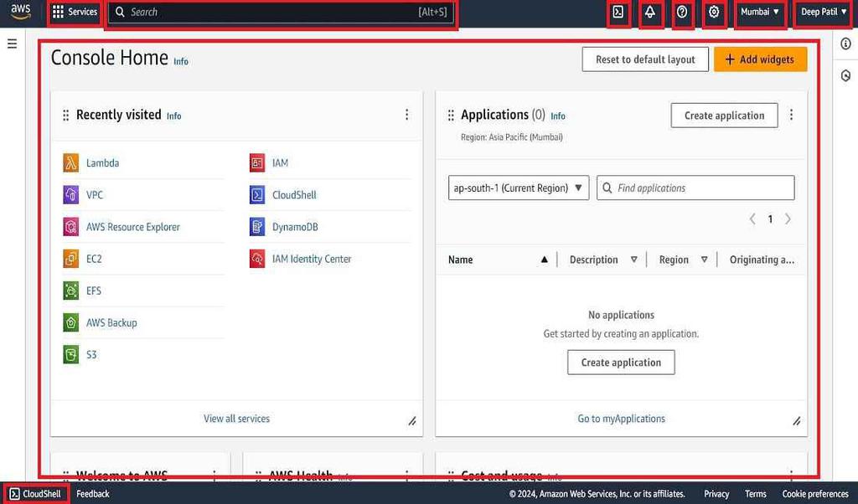Open the Description column filter dropdown
858x504 pixels.
coord(634,260)
